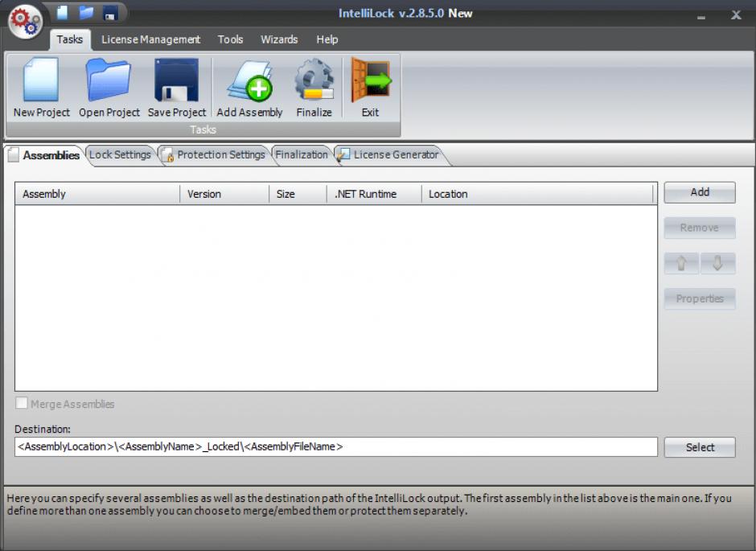Click the Remove button
Screen dimensions: 756x551
click(x=700, y=228)
